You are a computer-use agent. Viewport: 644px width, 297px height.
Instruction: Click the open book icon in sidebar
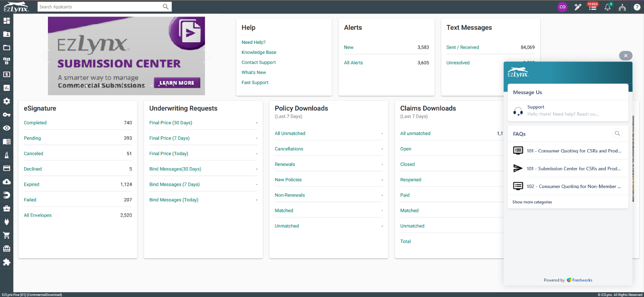pyautogui.click(x=6, y=141)
